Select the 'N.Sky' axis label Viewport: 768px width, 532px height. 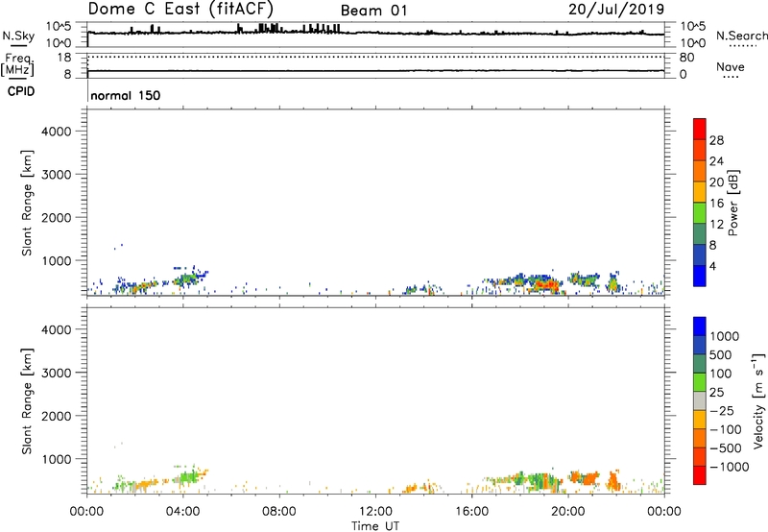[x=18, y=36]
